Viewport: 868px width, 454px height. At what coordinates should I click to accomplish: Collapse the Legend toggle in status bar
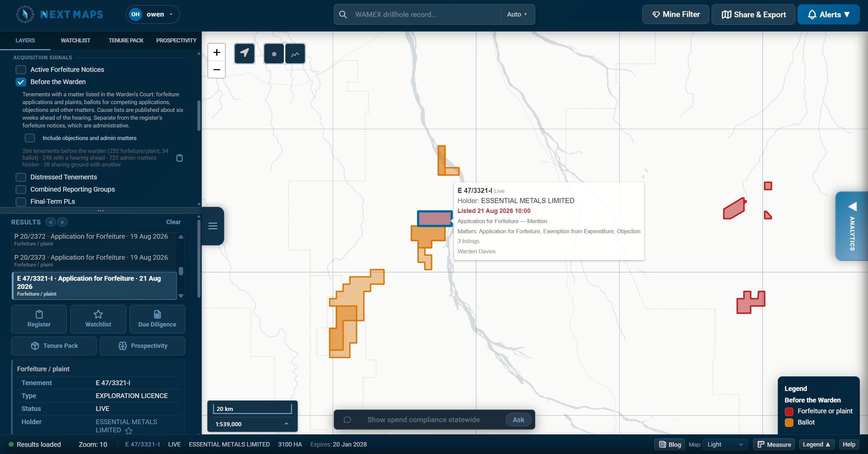816,445
